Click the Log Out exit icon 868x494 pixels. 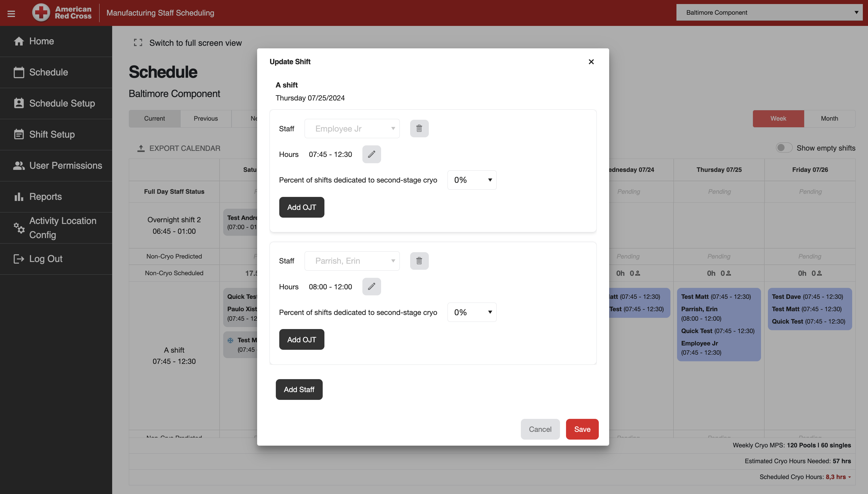pyautogui.click(x=19, y=259)
